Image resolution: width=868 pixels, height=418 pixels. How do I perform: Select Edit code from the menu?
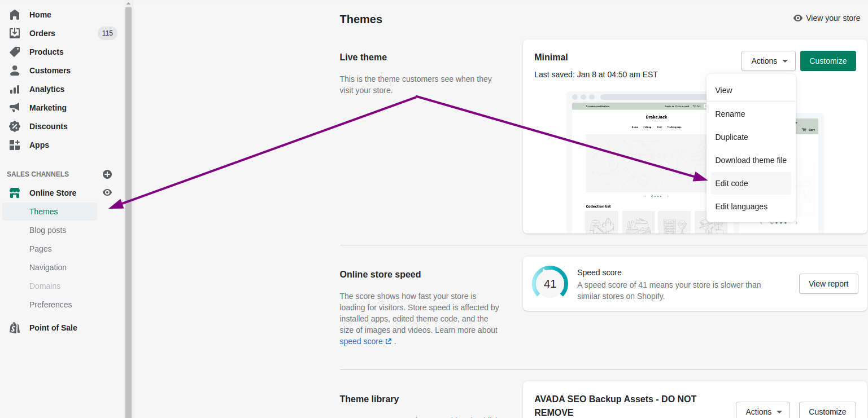(731, 183)
